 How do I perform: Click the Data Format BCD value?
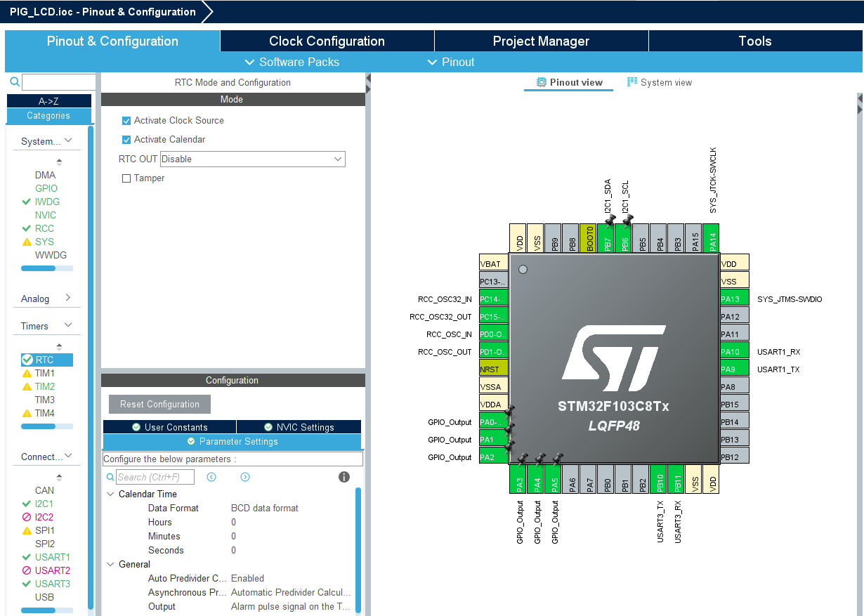tap(265, 509)
